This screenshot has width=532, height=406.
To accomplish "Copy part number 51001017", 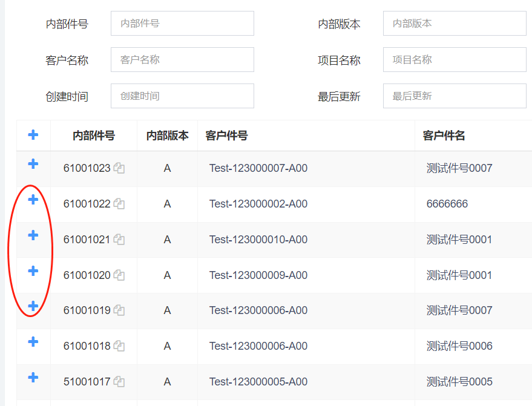I will pos(119,382).
